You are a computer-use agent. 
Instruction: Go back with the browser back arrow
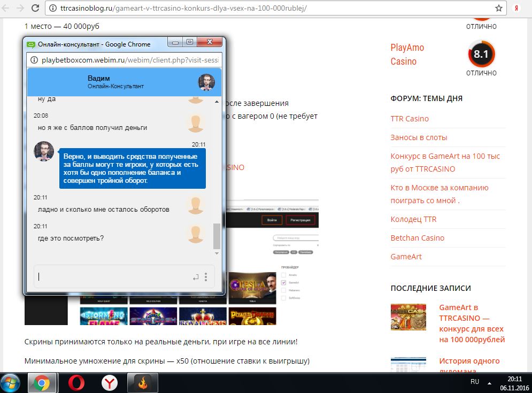tap(6, 8)
